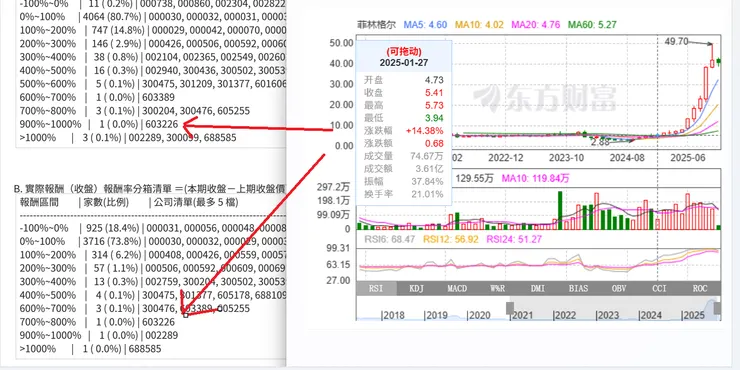Click the 最高 5.73 value in tooltip
The image size is (740, 370).
434,105
